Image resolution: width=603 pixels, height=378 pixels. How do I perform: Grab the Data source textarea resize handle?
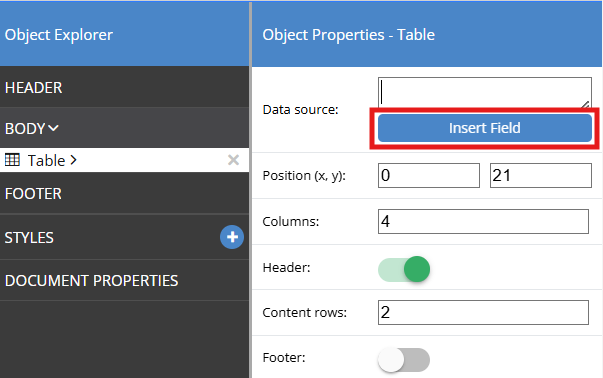pos(585,104)
